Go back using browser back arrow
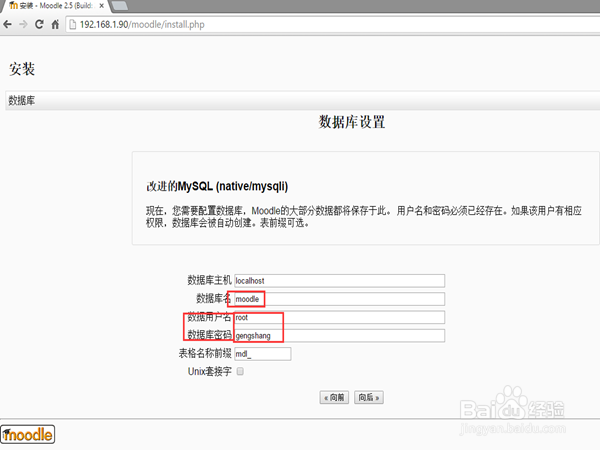600x450 pixels. coord(7,24)
